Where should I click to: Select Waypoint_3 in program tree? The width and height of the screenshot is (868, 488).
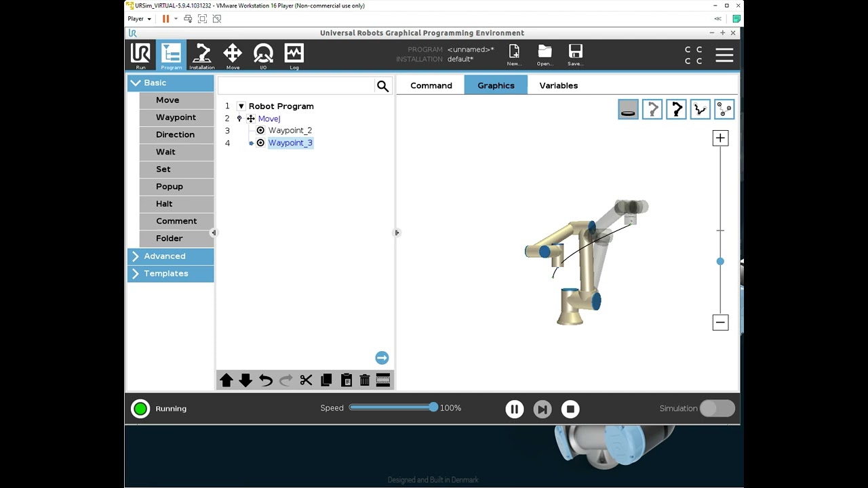point(290,143)
